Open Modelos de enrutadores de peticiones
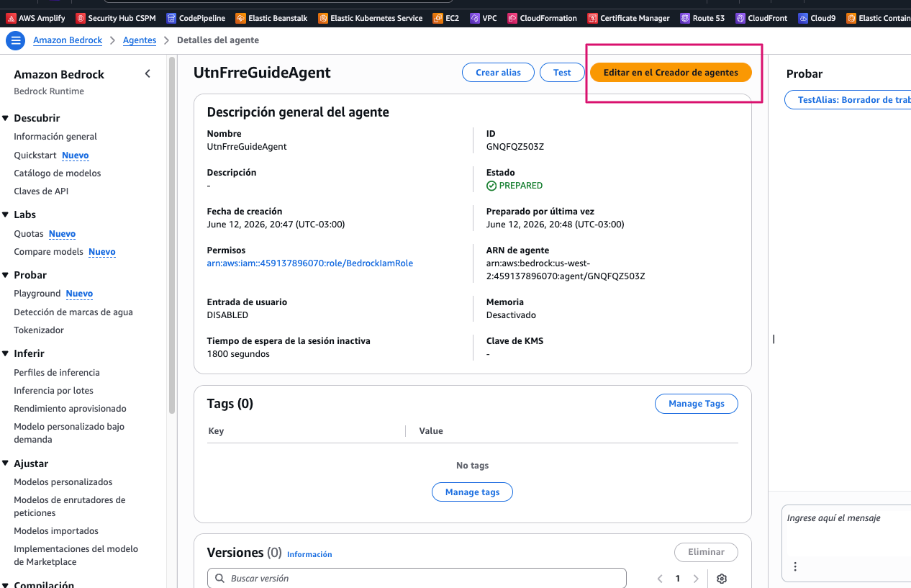The width and height of the screenshot is (911, 588). coord(70,506)
